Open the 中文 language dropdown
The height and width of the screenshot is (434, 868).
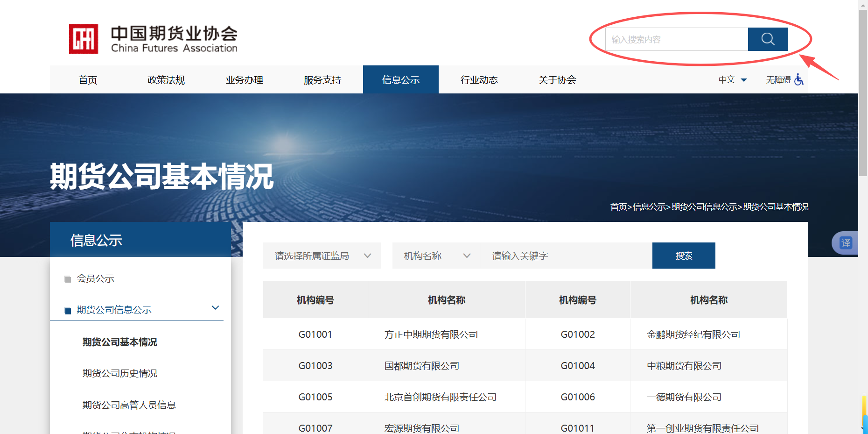pyautogui.click(x=732, y=80)
